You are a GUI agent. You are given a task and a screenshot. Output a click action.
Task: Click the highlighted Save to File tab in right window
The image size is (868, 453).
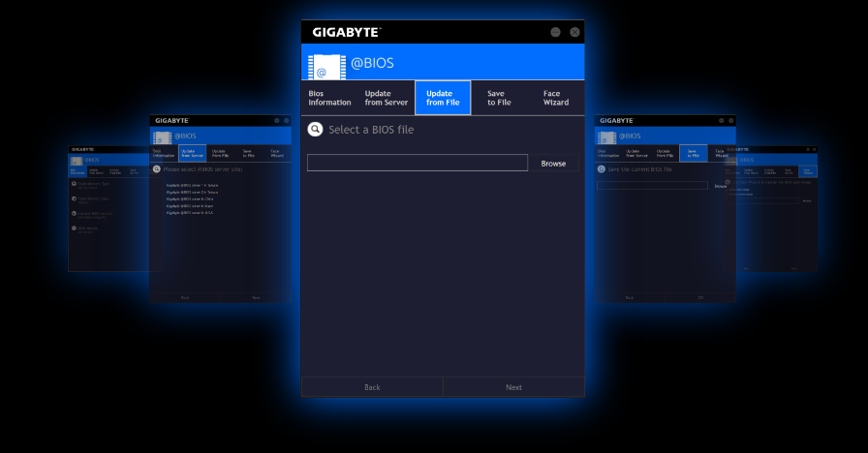coord(693,153)
